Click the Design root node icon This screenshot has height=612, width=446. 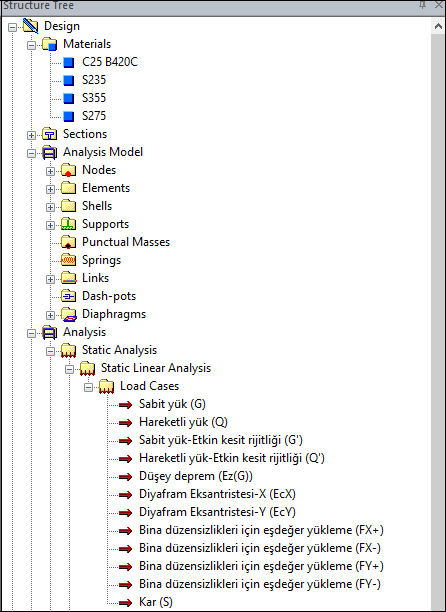point(30,26)
